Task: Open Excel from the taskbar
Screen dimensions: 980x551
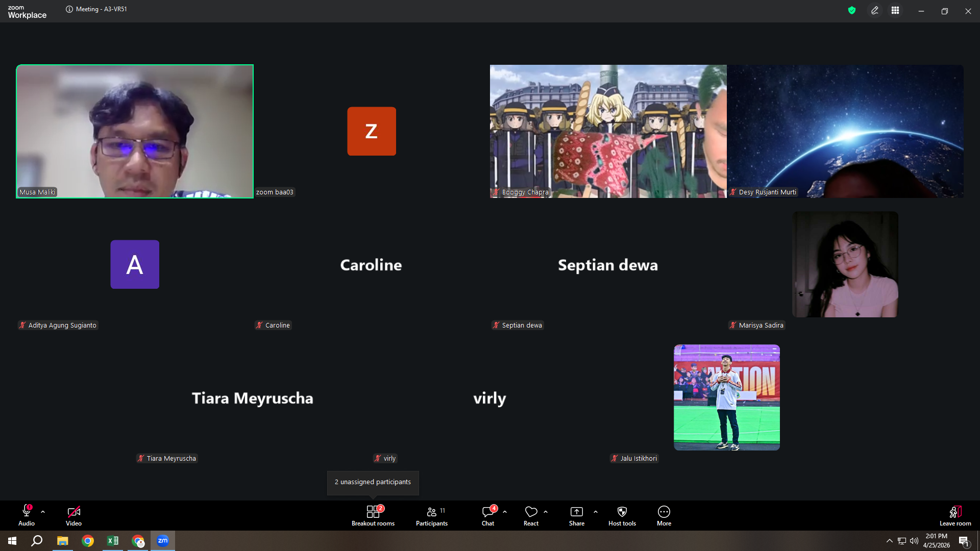Action: [x=113, y=541]
